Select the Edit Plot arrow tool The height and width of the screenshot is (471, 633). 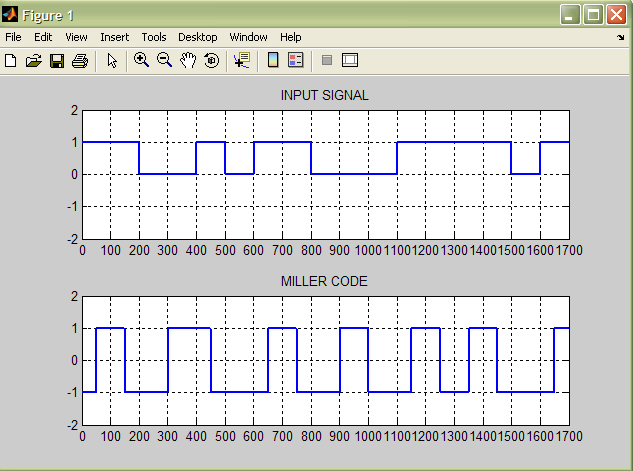coord(112,61)
